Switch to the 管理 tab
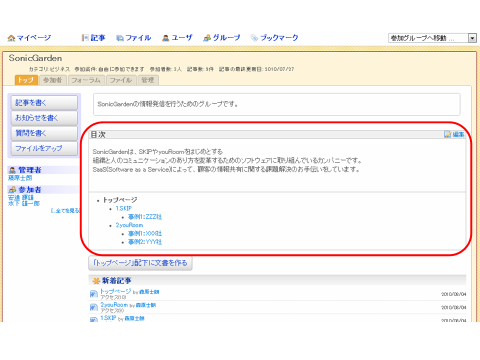 pyautogui.click(x=148, y=80)
